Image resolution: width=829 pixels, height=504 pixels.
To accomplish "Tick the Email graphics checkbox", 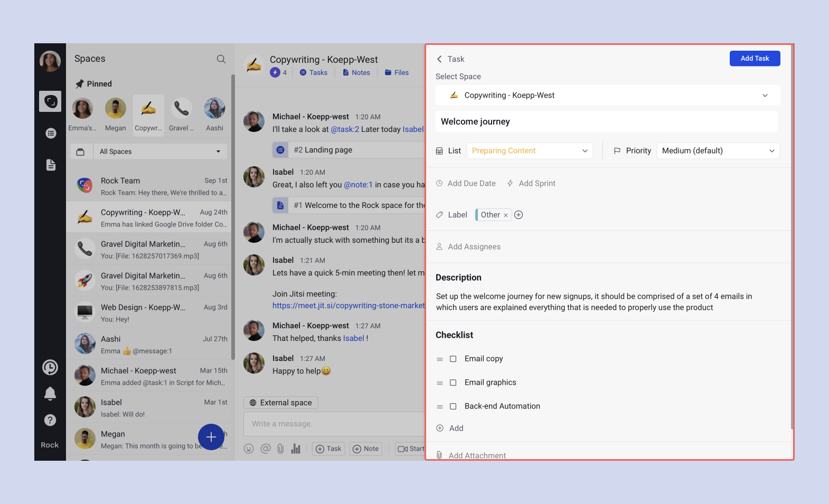I will pos(453,383).
